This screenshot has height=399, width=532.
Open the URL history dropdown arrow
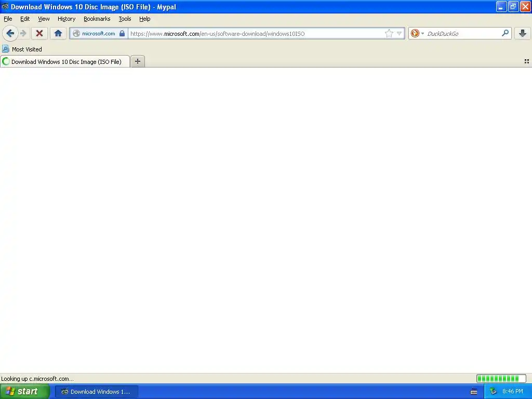(400, 33)
